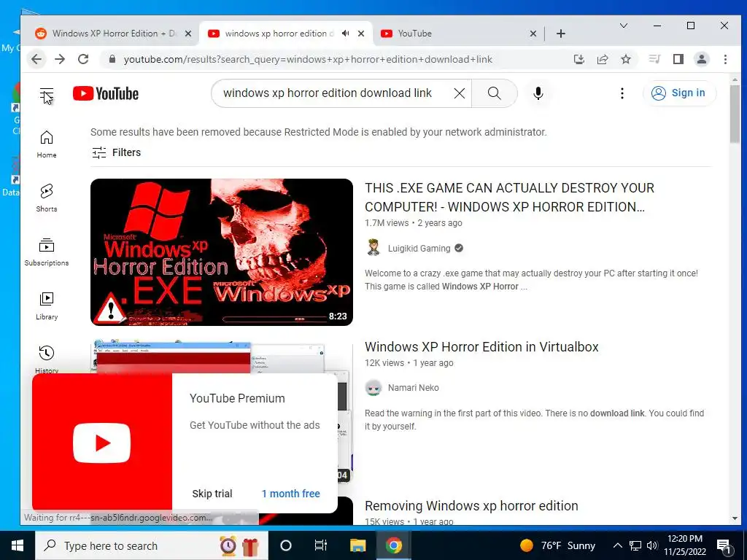Open the search Filters
Screen dimensions: 747x560
pos(116,152)
